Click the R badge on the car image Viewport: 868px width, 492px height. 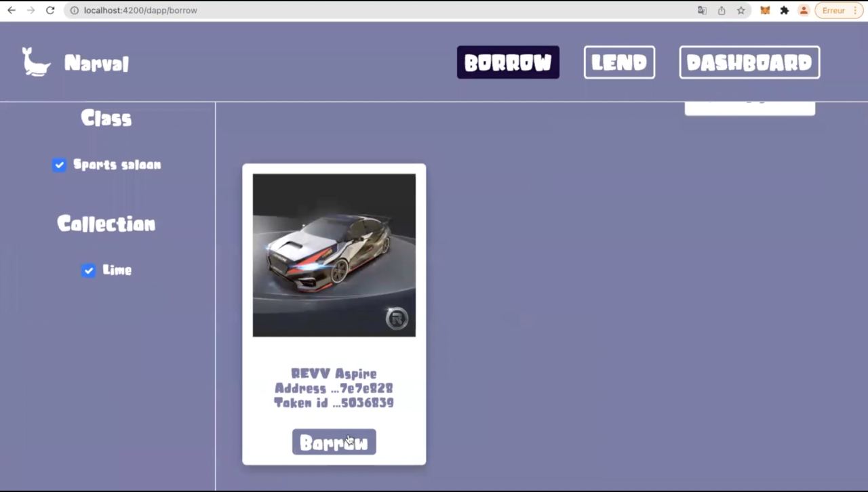tap(397, 318)
